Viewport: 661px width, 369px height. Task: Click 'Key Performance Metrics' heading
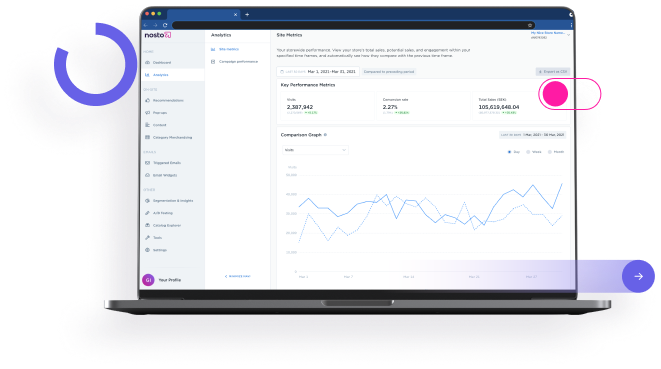click(308, 85)
